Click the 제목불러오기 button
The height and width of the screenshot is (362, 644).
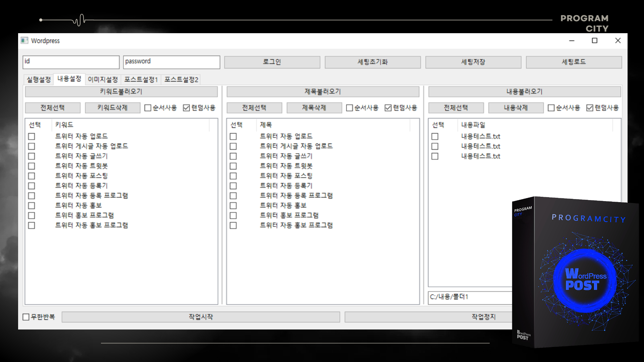(323, 92)
